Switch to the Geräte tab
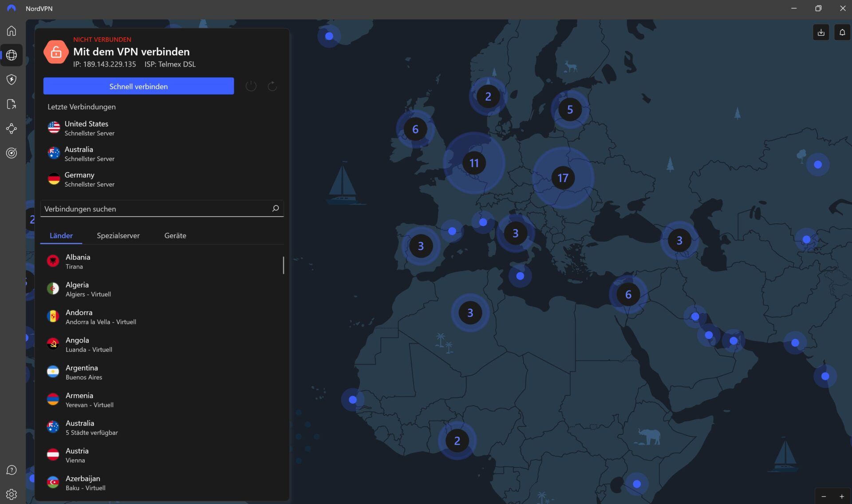This screenshot has width=852, height=504. [175, 236]
